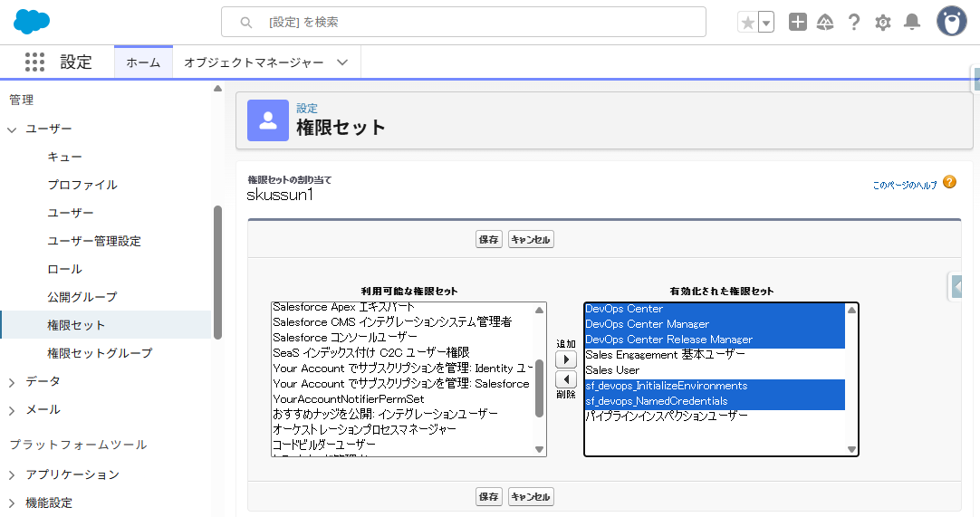Click the Salesforce cloud logo
This screenshot has height=517, width=980.
32,22
